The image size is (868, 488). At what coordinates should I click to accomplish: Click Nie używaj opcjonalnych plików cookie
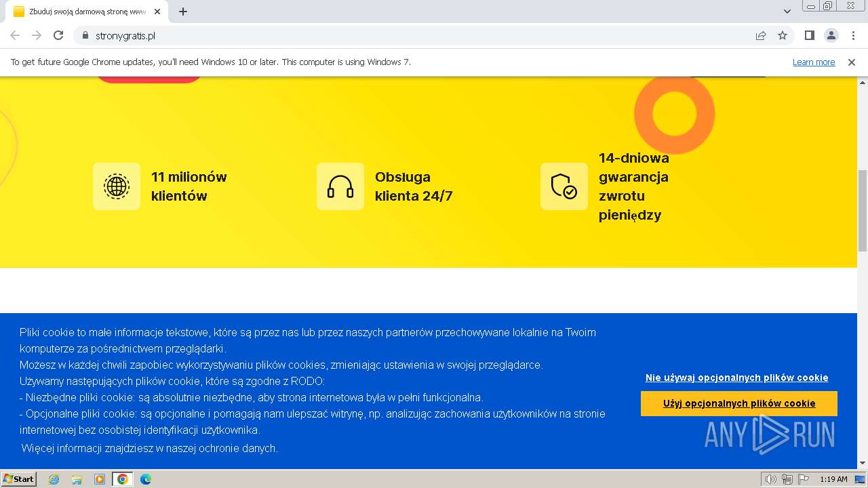[x=737, y=378]
